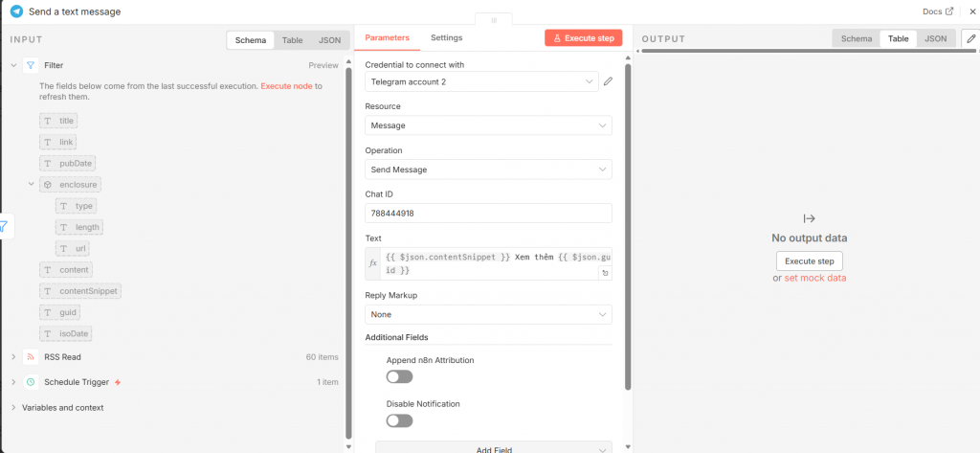Click the Telegram node icon in header
Image resolution: width=980 pixels, height=453 pixels.
[16, 11]
